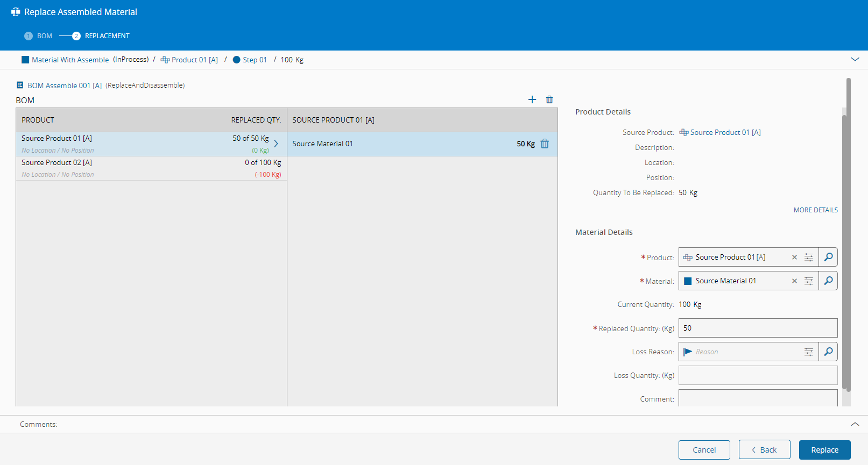Image resolution: width=868 pixels, height=465 pixels.
Task: Open Material field filter options
Action: coord(808,281)
